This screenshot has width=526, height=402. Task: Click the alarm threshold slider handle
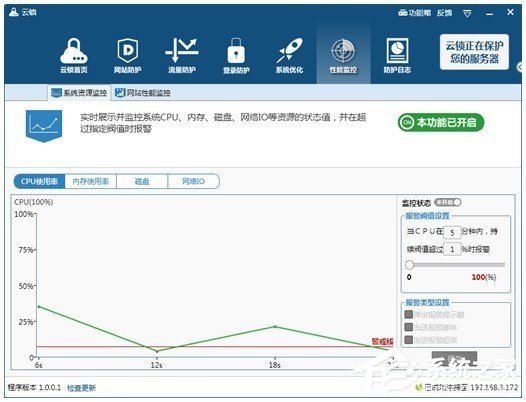tap(409, 265)
